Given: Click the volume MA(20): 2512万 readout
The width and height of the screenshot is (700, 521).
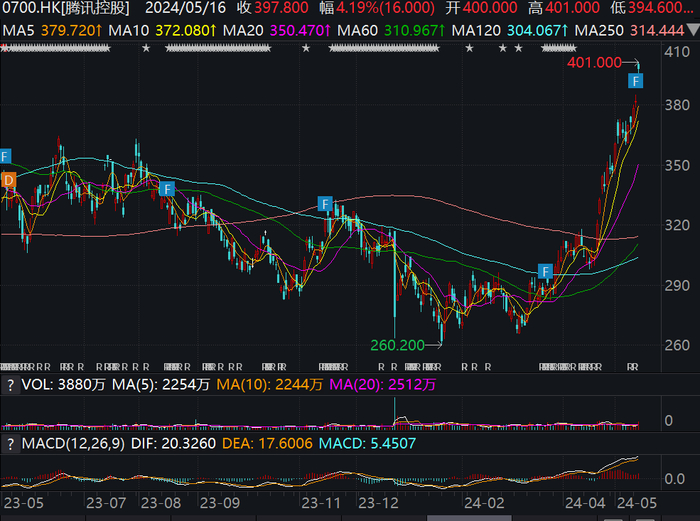Looking at the screenshot, I should (x=383, y=385).
